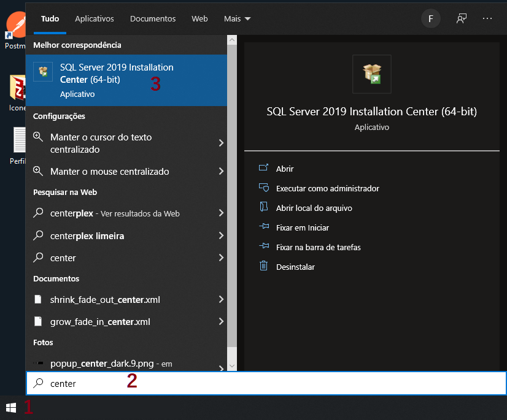Click Abrir to launch the app
The width and height of the screenshot is (507, 420).
285,169
